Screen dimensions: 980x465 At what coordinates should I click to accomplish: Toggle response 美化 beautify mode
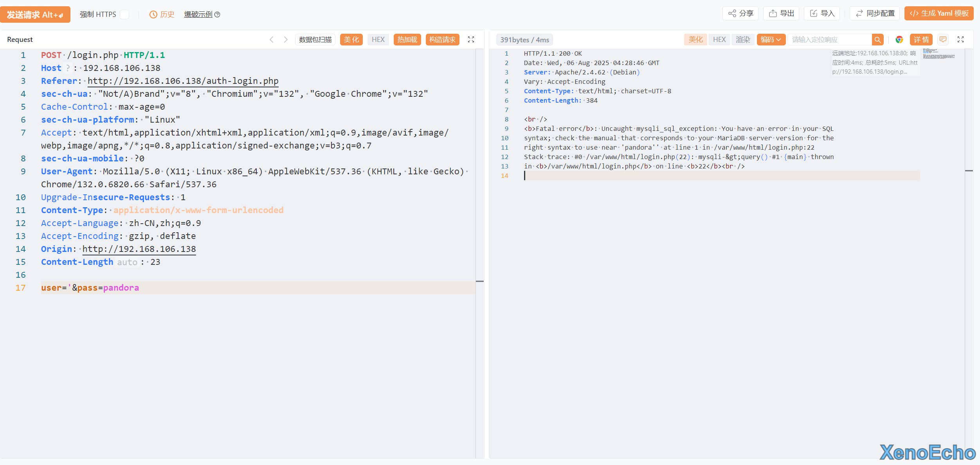click(x=695, y=40)
